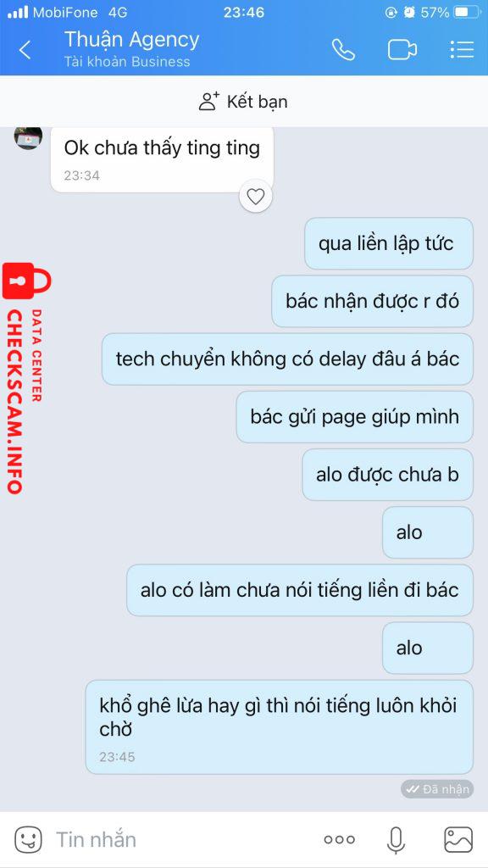The height and width of the screenshot is (868, 488).
Task: Open the photo gallery picker
Action: point(458,840)
